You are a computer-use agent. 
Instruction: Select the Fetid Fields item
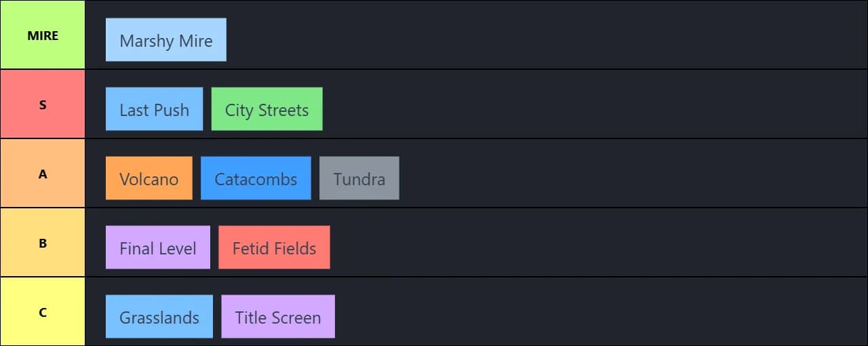click(274, 248)
